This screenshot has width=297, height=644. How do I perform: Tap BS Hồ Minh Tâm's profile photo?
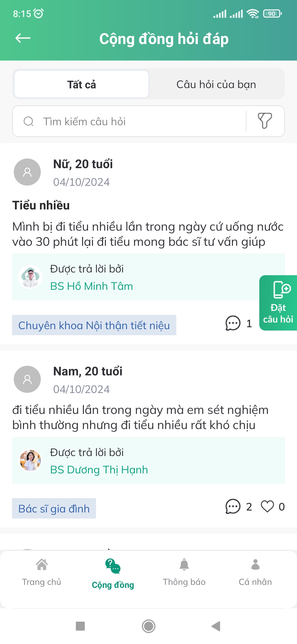30,277
